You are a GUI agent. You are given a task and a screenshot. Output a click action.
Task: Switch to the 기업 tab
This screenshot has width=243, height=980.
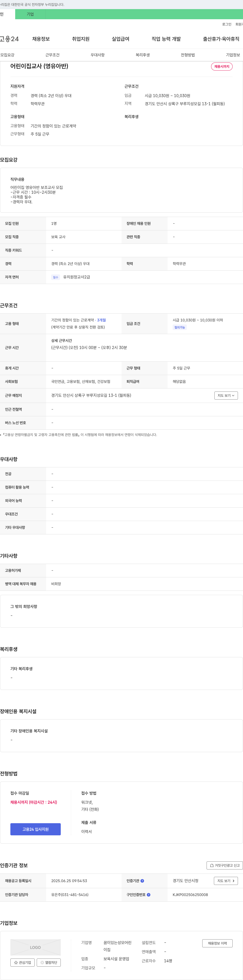(30, 14)
